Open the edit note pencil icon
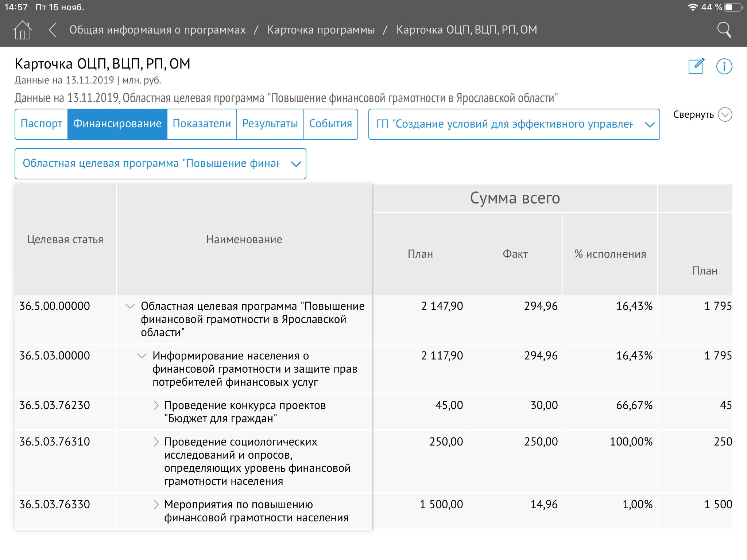Screen dimensions: 747x560 pos(696,66)
